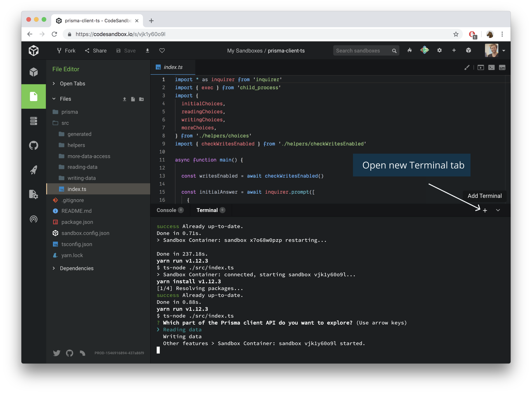
Task: Create new sandbox plus icon in header
Action: [454, 50]
